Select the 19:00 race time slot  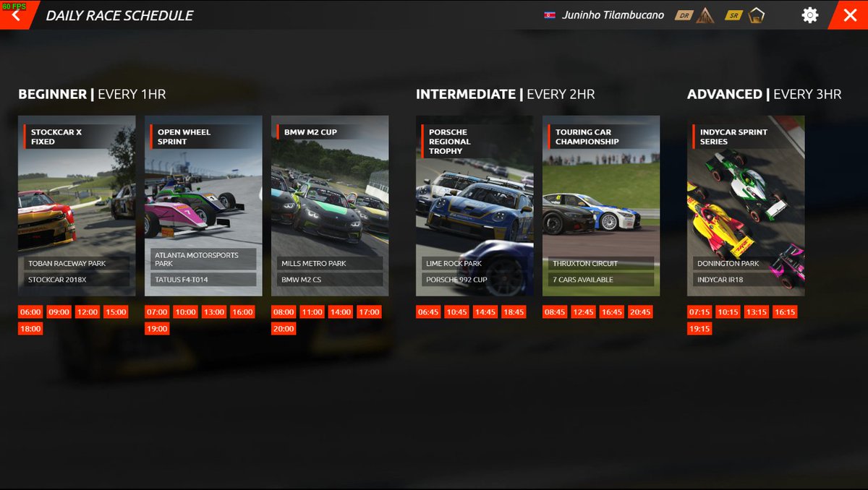tap(157, 329)
